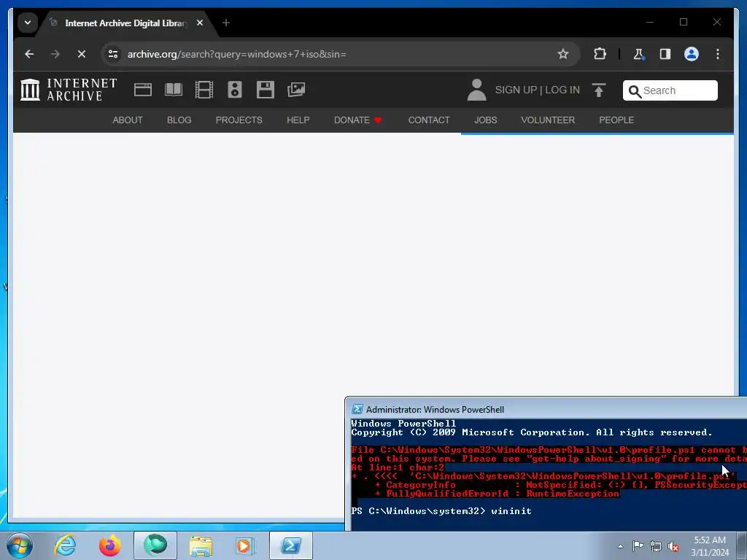Bookmark this page with the star
This screenshot has width=747, height=560.
point(563,54)
